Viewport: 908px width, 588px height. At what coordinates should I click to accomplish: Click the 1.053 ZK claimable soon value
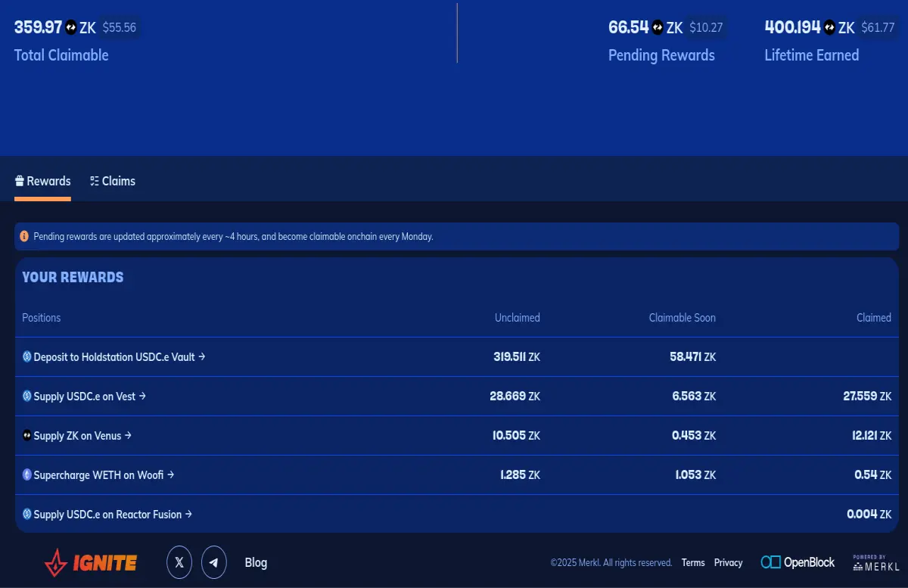click(695, 475)
